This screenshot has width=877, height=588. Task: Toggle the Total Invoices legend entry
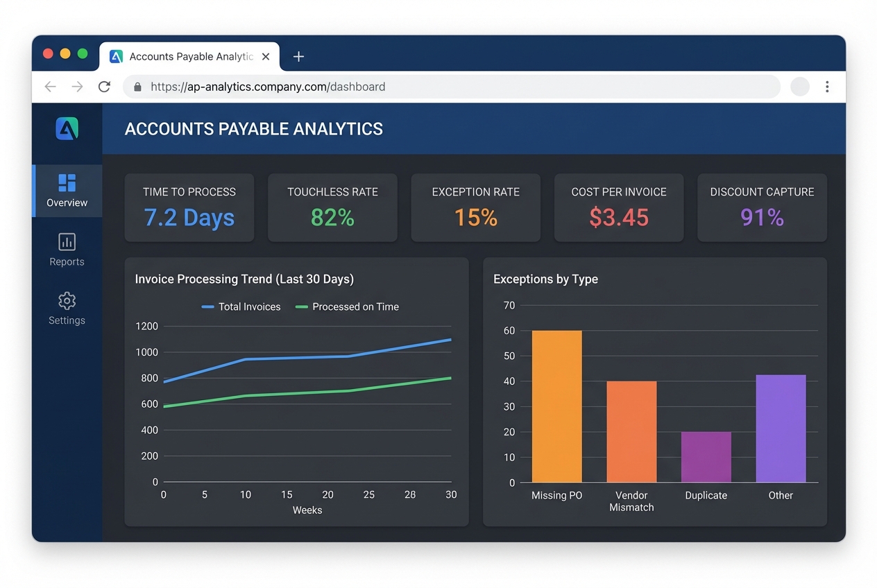pyautogui.click(x=241, y=306)
